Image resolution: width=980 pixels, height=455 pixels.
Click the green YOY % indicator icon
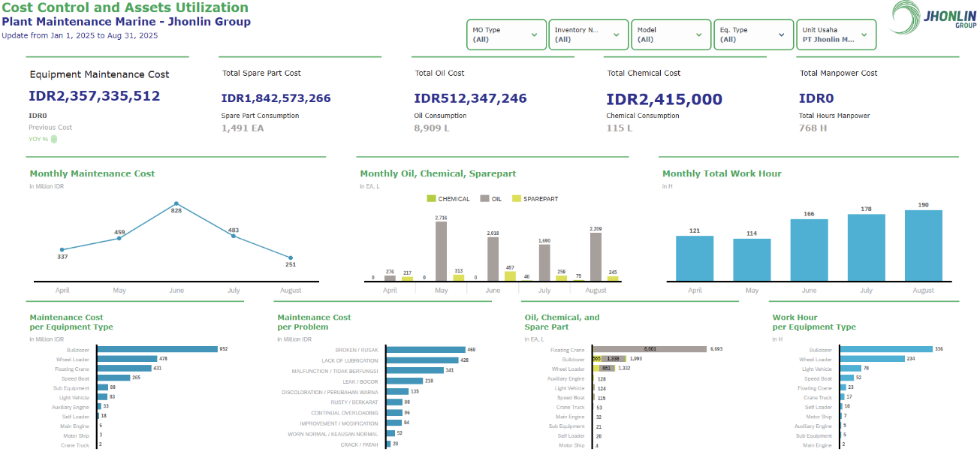(54, 139)
